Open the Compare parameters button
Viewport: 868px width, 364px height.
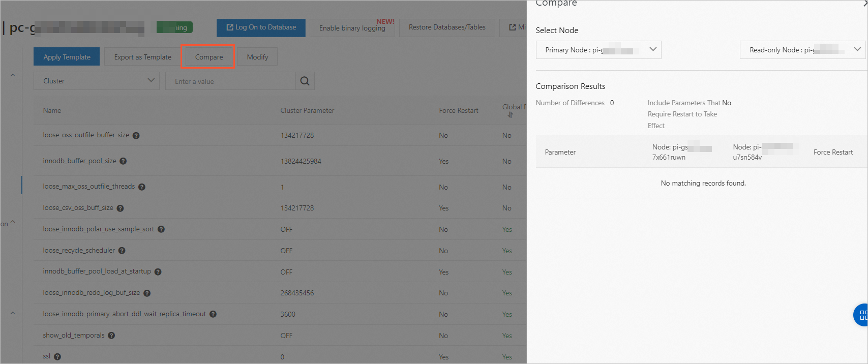[x=208, y=57]
